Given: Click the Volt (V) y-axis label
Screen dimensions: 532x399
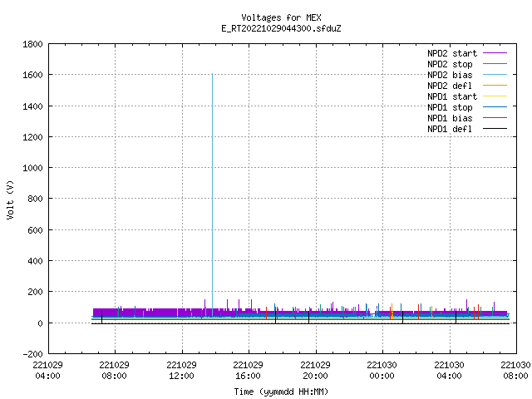Looking at the screenshot, I should [10, 199].
